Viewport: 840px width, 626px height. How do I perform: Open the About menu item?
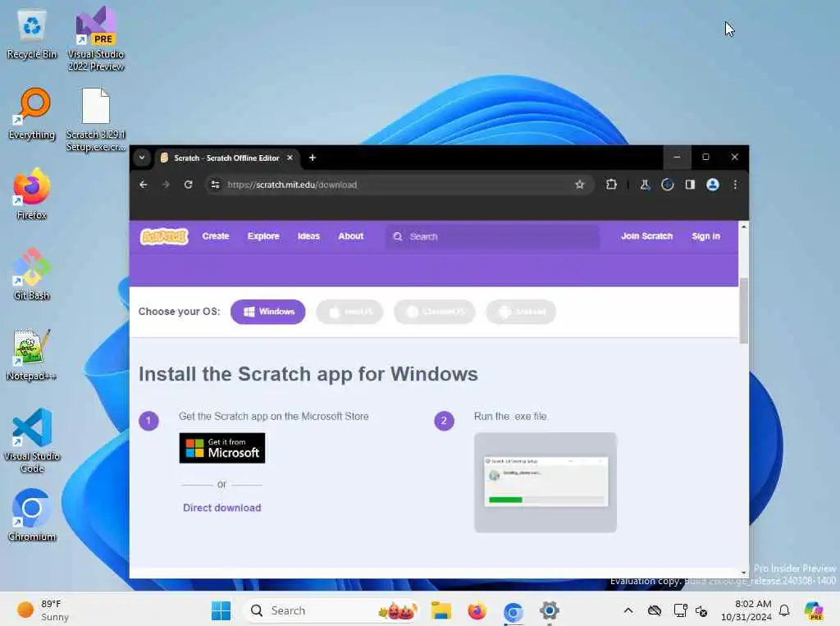coord(351,236)
